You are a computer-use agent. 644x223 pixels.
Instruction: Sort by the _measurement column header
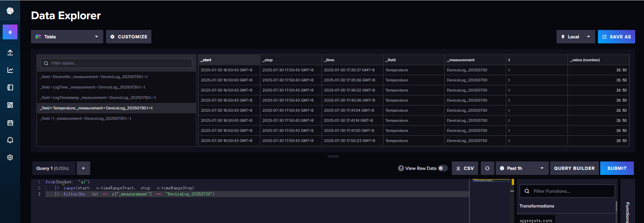click(475, 60)
